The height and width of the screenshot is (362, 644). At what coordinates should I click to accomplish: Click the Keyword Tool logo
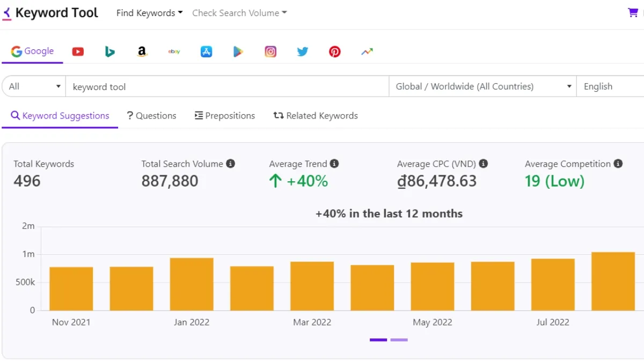tap(50, 12)
